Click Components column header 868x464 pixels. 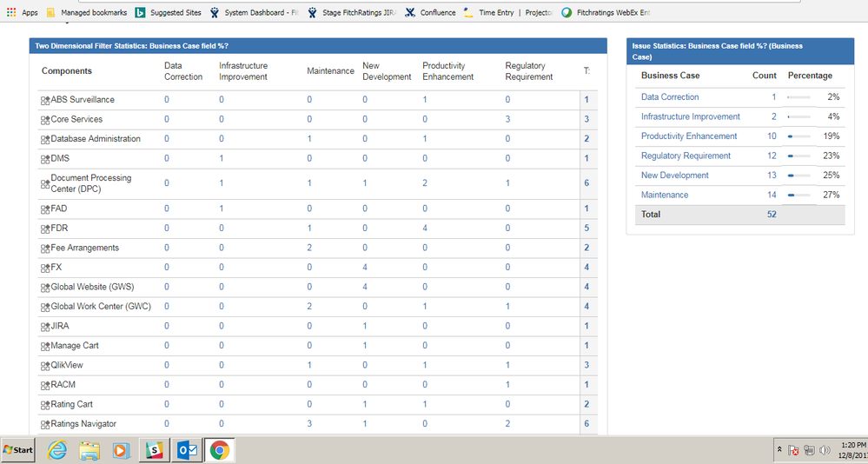click(67, 71)
